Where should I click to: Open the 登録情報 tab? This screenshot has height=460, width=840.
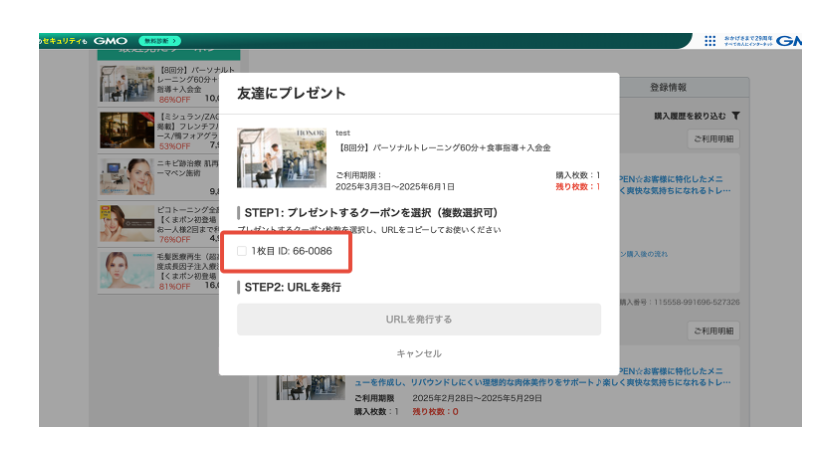point(668,87)
